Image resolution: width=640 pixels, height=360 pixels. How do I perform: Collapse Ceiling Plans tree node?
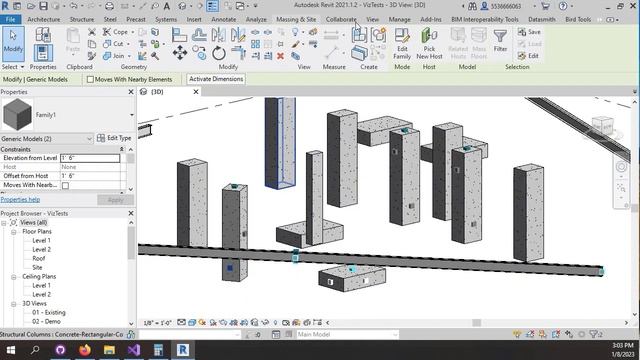click(x=13, y=277)
